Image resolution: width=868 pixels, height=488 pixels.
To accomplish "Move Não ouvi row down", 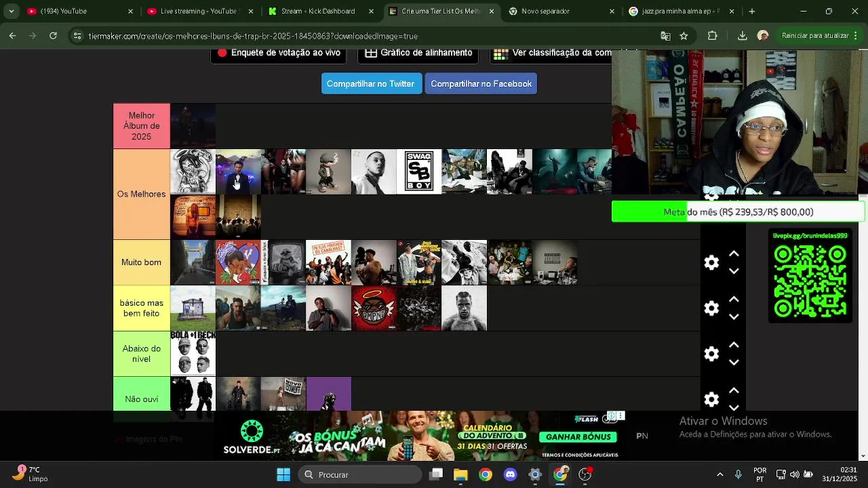I will click(734, 407).
